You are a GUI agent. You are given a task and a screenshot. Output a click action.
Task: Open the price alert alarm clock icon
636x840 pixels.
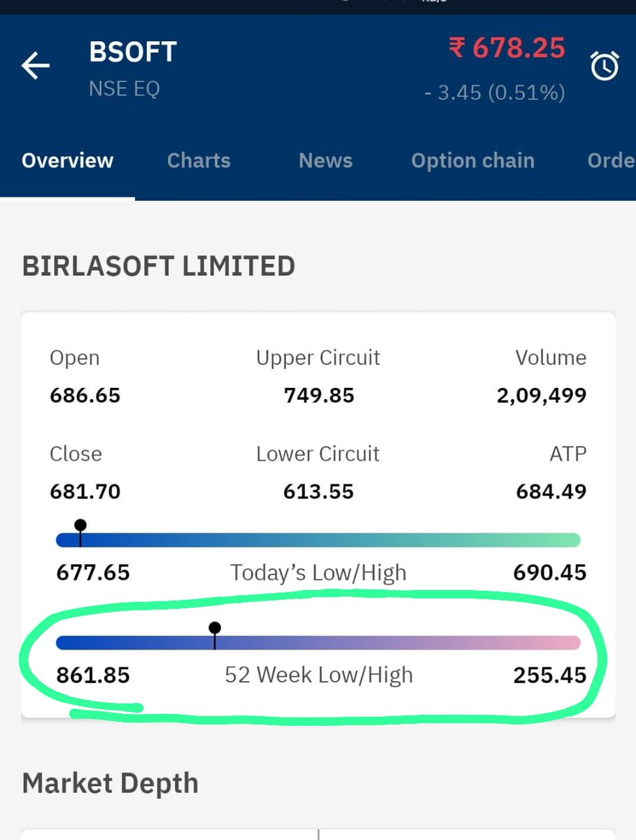[x=605, y=66]
